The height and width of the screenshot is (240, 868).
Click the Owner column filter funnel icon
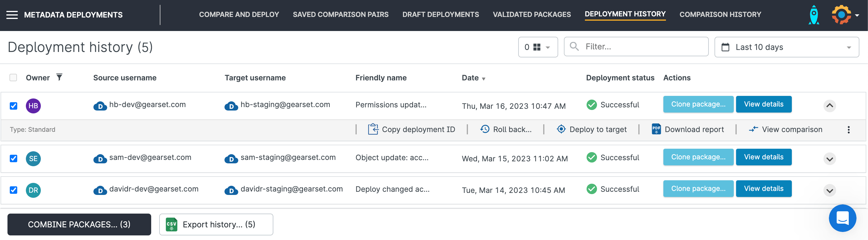[59, 78]
